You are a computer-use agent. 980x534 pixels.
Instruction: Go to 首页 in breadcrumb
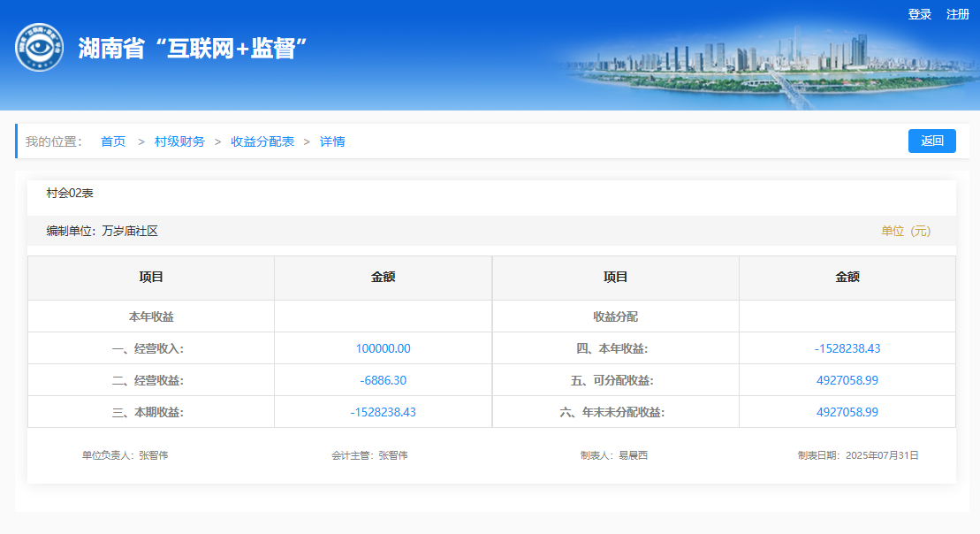tap(113, 141)
